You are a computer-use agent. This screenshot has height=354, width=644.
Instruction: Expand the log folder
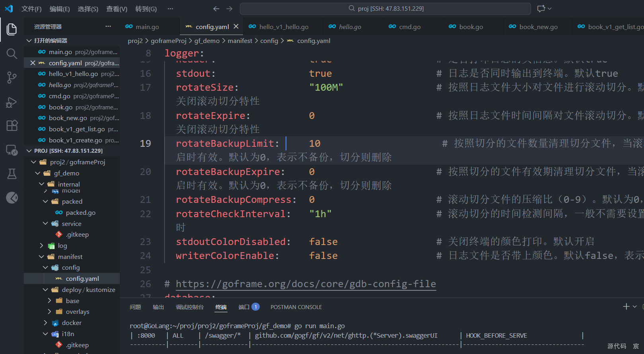41,246
